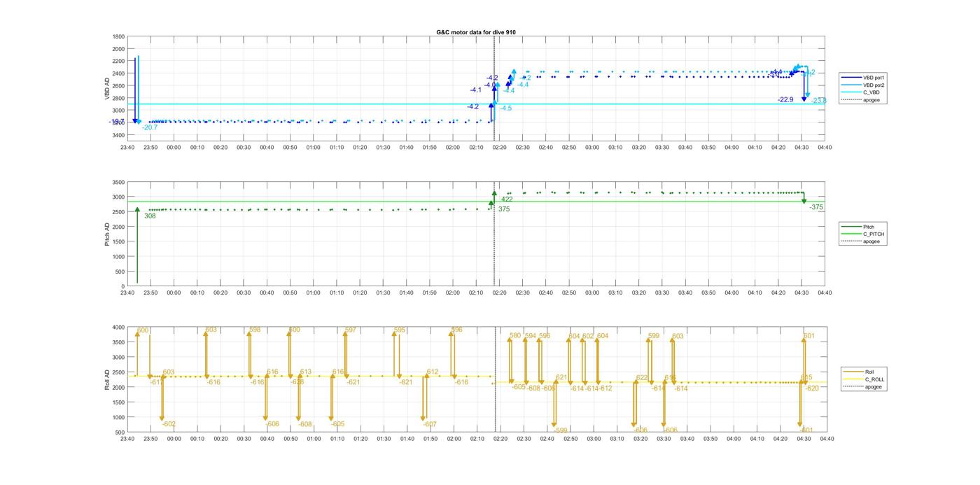Click the "-4.5" annotation in the VBD plot
This screenshot has width=980, height=485.
tap(506, 108)
